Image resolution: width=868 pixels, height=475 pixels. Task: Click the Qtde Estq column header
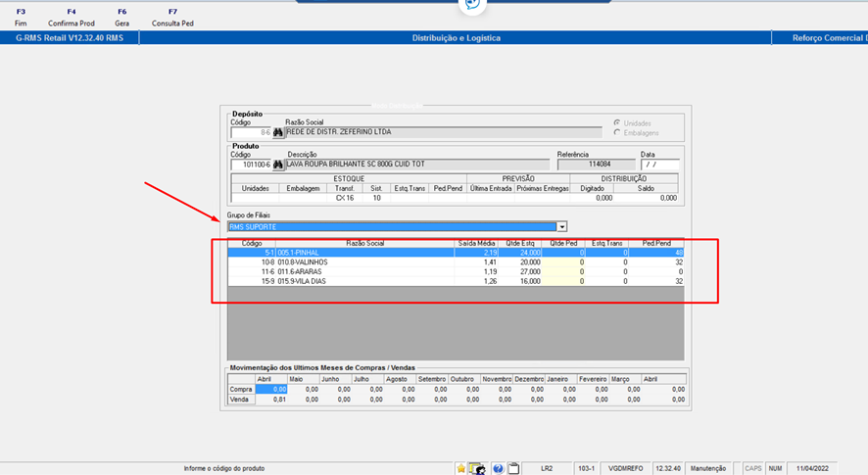520,244
